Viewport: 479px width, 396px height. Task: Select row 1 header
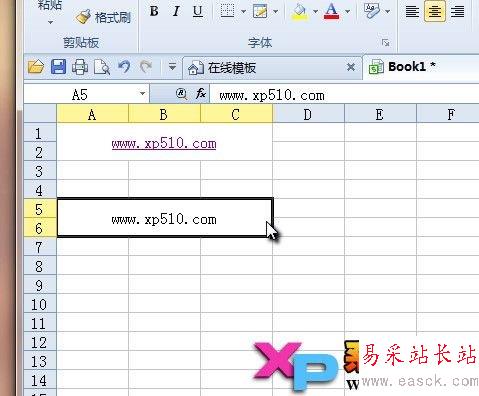(x=40, y=133)
